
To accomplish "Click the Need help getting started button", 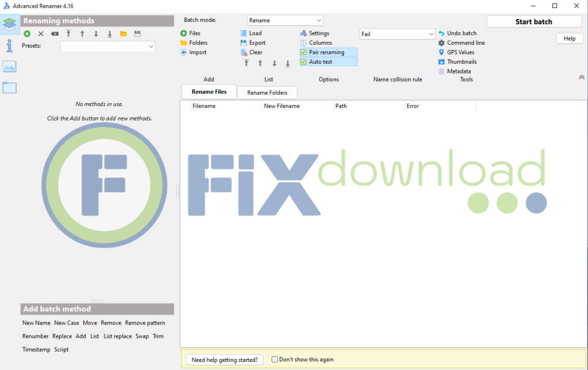I will [225, 360].
